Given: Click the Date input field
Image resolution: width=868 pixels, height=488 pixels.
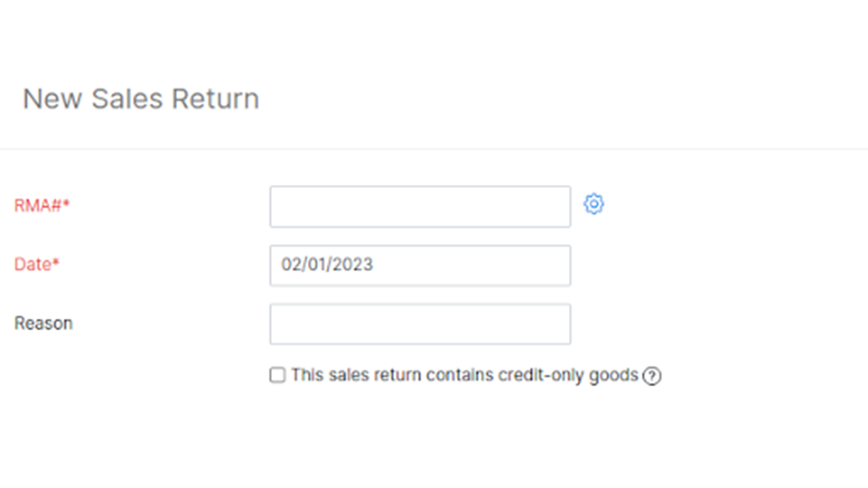Looking at the screenshot, I should click(x=420, y=265).
